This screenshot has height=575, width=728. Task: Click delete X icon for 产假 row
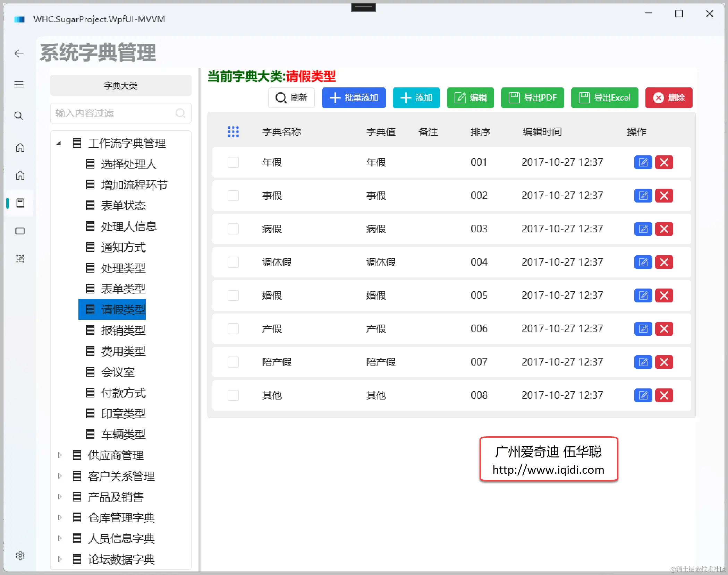tap(664, 329)
